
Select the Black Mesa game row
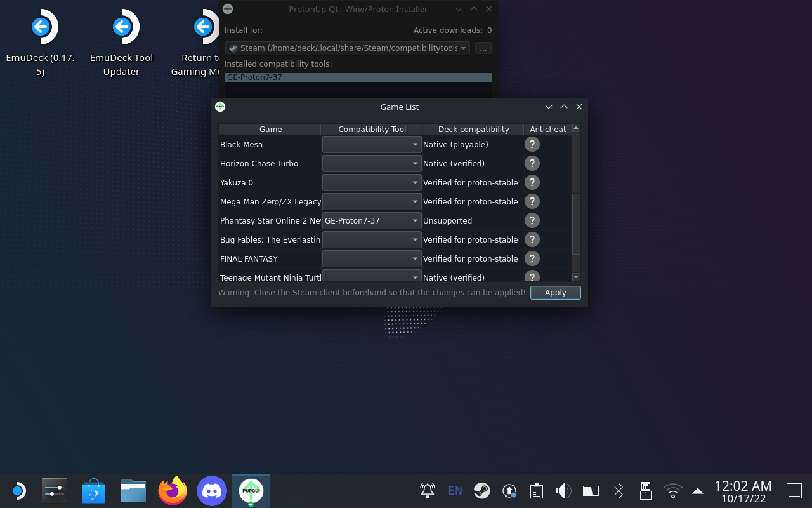[x=241, y=145]
